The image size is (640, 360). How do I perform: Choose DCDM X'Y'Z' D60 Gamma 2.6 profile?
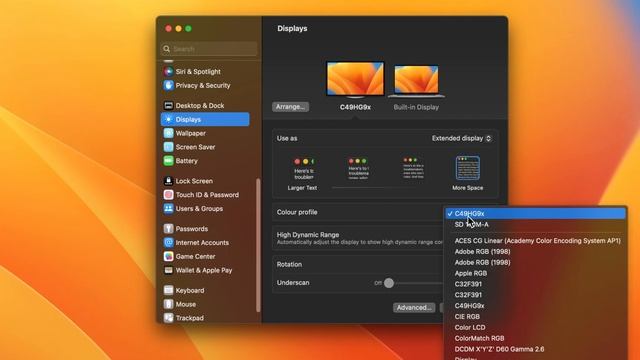[x=535, y=349]
